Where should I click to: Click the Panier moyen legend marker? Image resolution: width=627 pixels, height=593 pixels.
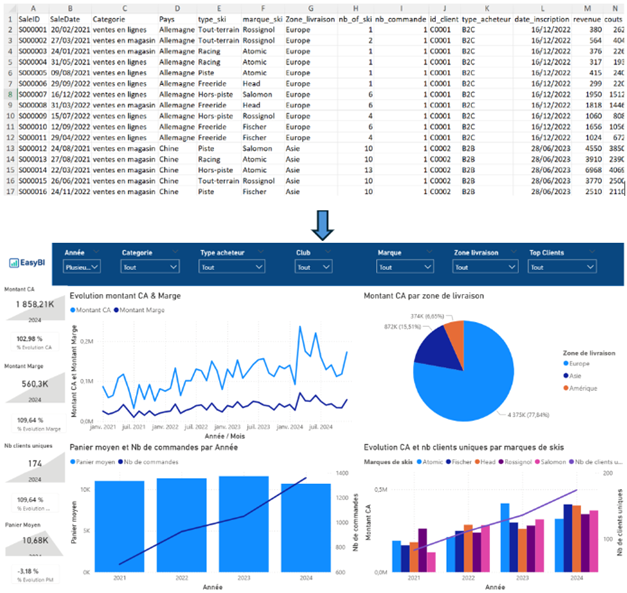[75, 461]
